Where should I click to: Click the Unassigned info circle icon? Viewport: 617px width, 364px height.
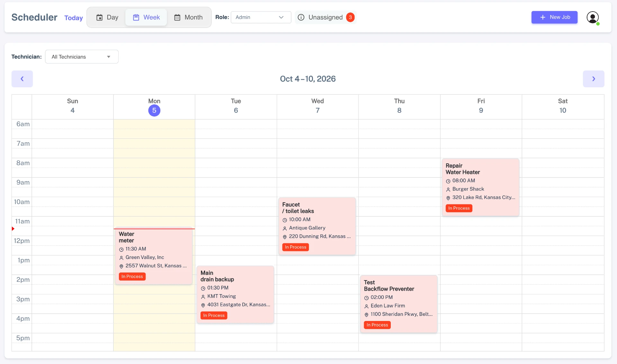[x=301, y=17]
